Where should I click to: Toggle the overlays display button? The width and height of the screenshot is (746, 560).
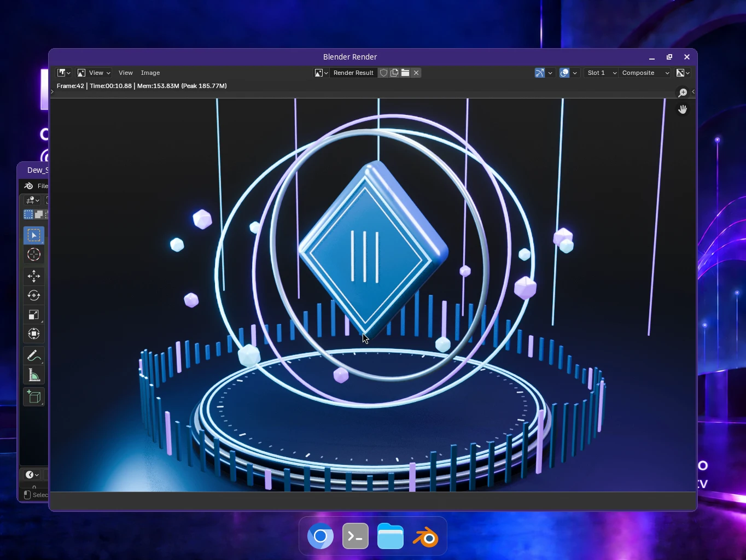(x=565, y=73)
